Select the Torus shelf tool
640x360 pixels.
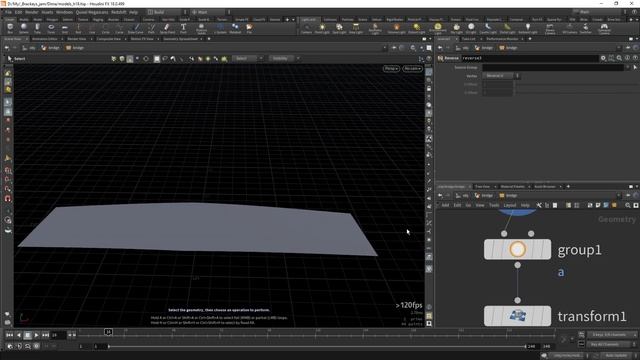pyautogui.click(x=51, y=28)
